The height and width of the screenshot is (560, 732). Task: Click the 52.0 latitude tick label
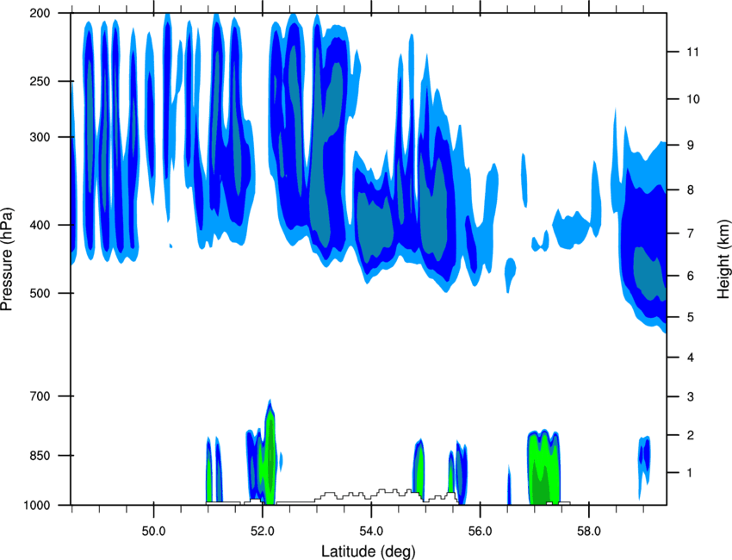(x=263, y=532)
